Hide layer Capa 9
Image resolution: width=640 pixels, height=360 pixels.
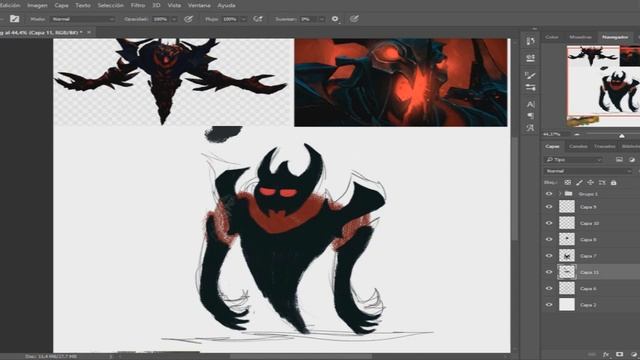[x=549, y=207]
